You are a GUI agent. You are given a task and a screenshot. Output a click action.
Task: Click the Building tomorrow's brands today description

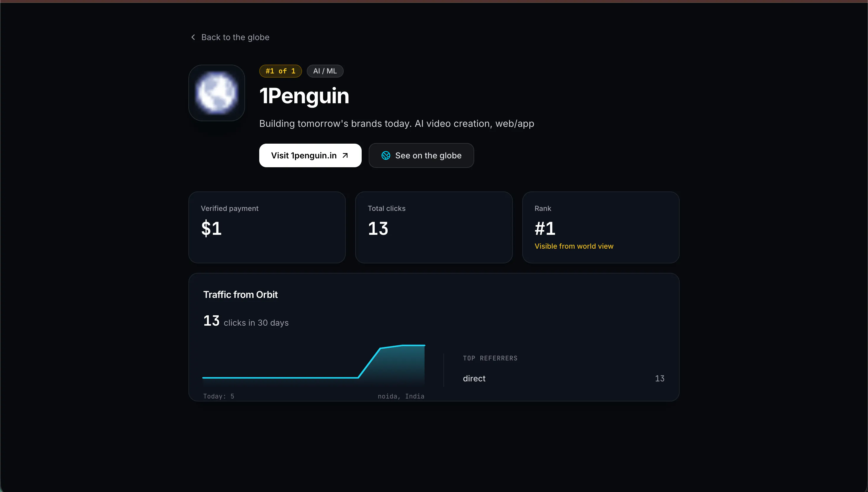pos(397,124)
